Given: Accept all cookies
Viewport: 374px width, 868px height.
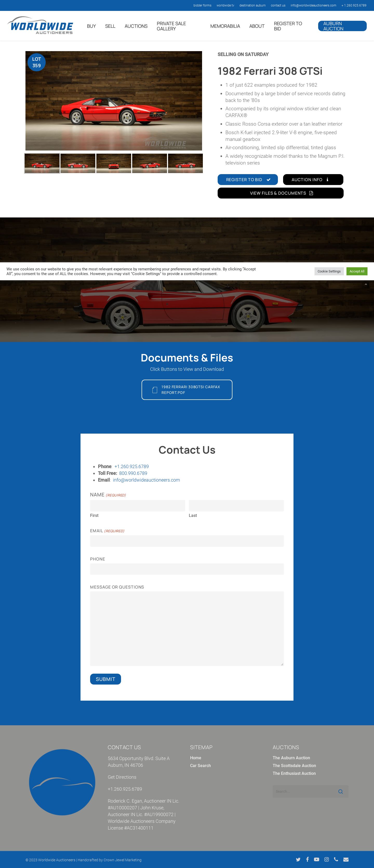Looking at the screenshot, I should pyautogui.click(x=357, y=271).
